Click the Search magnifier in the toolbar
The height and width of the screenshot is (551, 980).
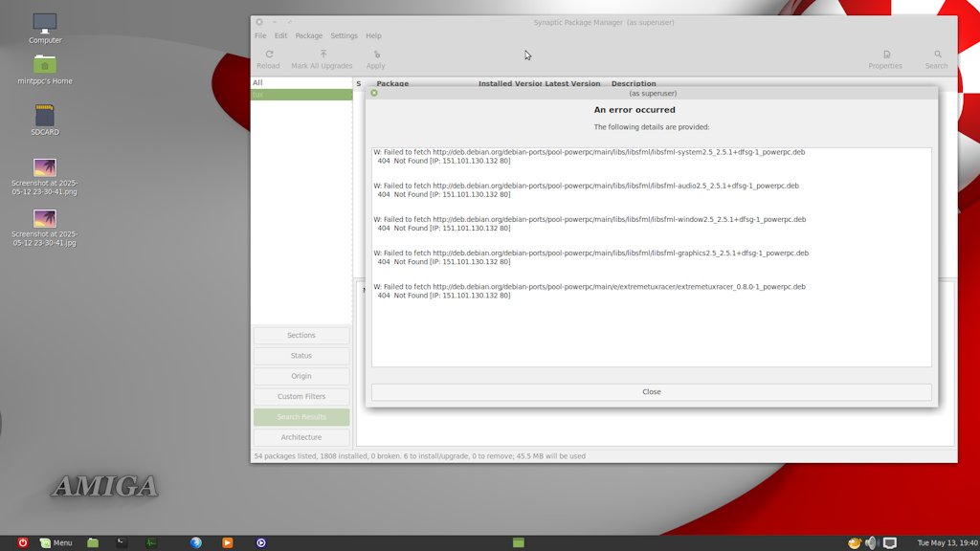click(937, 55)
